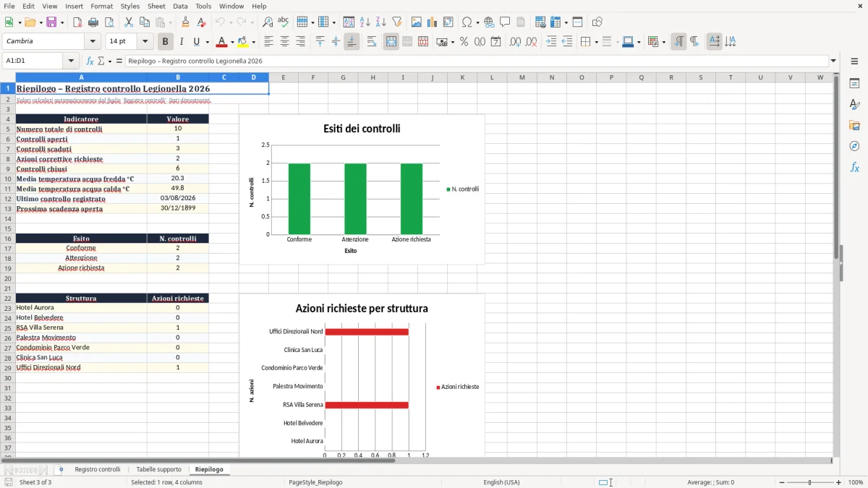Image resolution: width=868 pixels, height=488 pixels.
Task: Click Add Decimal Place icon
Action: point(515,42)
